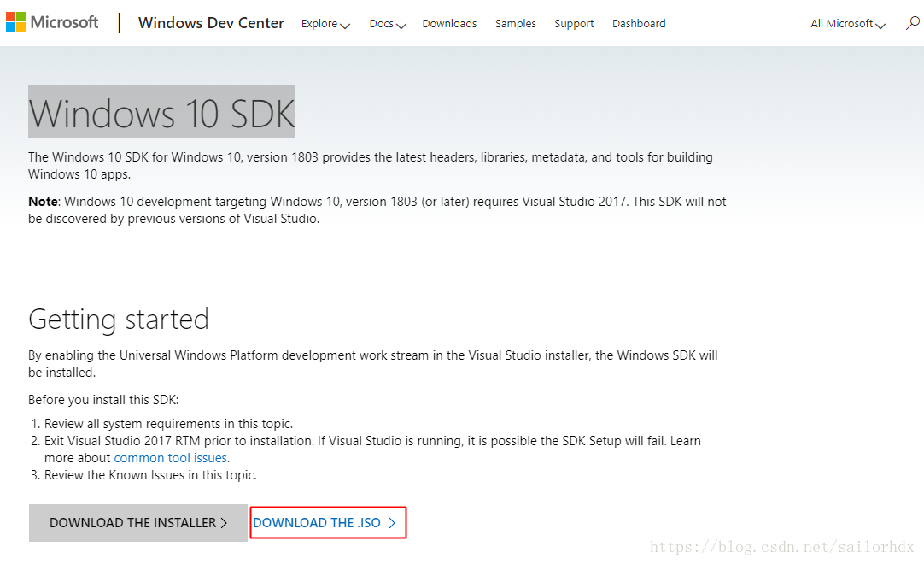Expand the Explore menu
This screenshot has width=924, height=564.
[x=325, y=24]
